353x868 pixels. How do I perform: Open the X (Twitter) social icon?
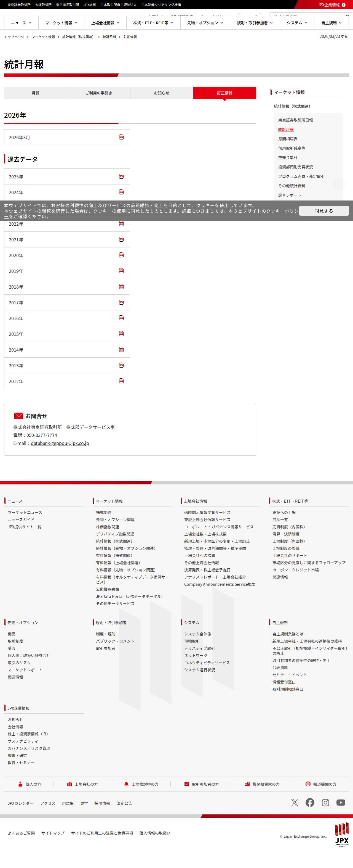pyautogui.click(x=295, y=803)
